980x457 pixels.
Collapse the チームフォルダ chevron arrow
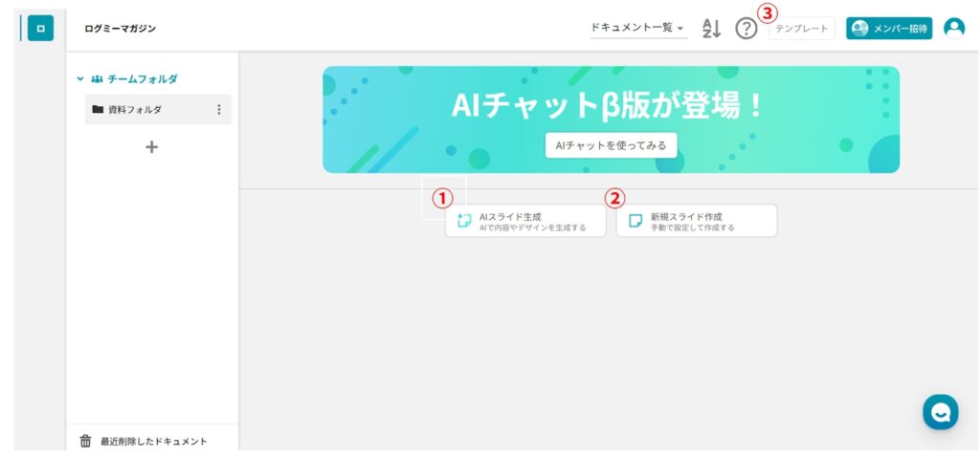[x=80, y=79]
